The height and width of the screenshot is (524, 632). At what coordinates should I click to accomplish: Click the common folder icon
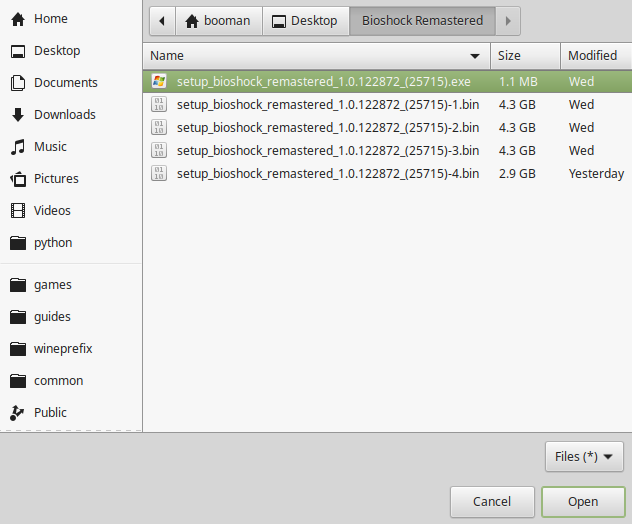coord(18,381)
